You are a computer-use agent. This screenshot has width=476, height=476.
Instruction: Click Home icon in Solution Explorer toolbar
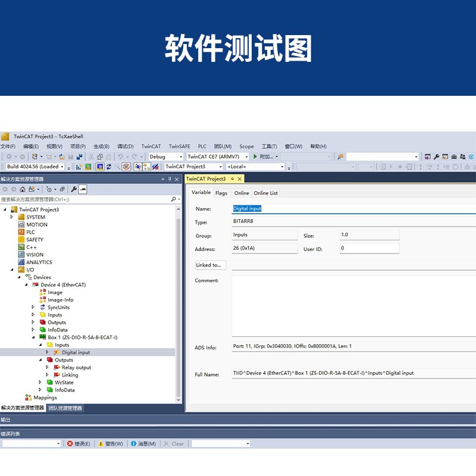click(22, 189)
